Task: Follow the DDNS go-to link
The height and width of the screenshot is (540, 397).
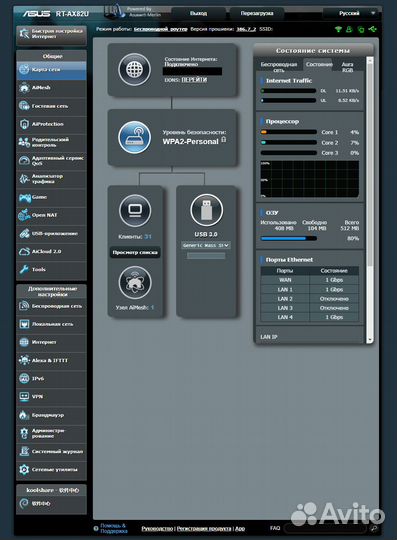Action: pyautogui.click(x=194, y=80)
